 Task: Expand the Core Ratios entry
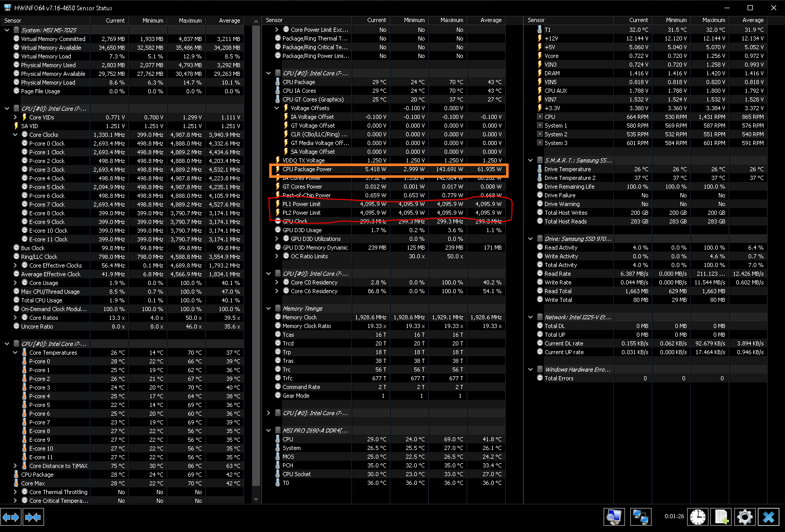15,318
